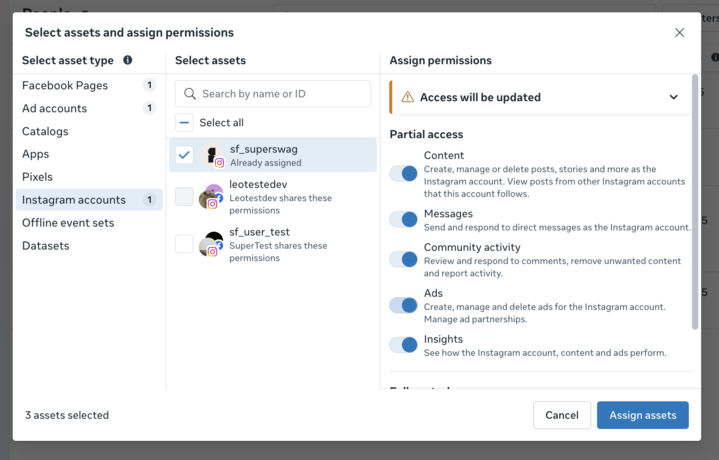Viewport: 719px width, 460px height.
Task: Expand the Access will be updated banner
Action: pos(673,97)
